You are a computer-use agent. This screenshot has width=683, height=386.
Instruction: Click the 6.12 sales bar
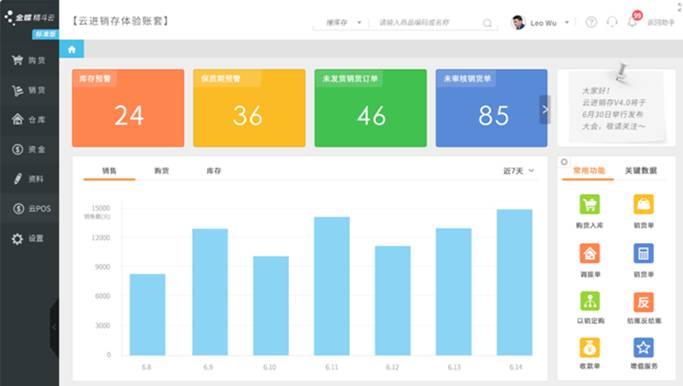tap(392, 301)
